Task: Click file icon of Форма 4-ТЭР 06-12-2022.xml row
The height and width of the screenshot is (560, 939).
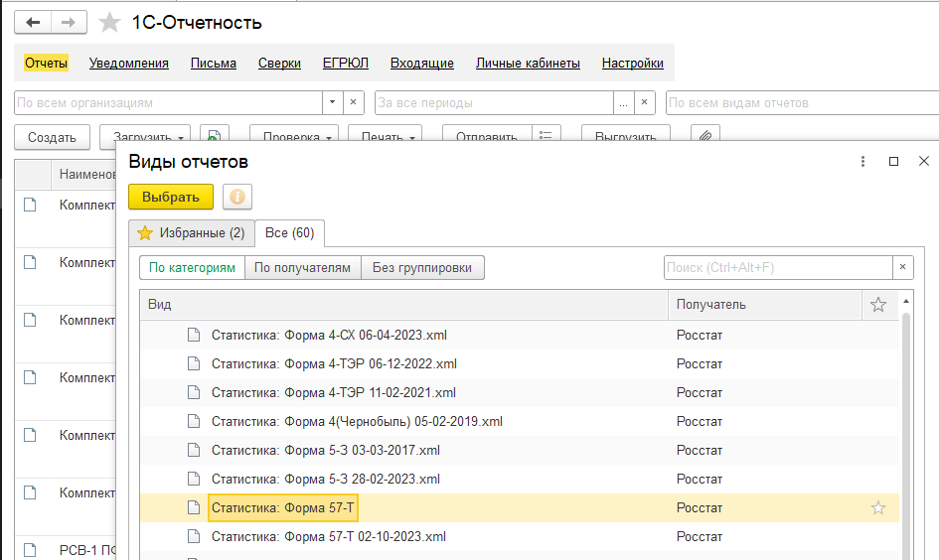Action: (x=194, y=363)
